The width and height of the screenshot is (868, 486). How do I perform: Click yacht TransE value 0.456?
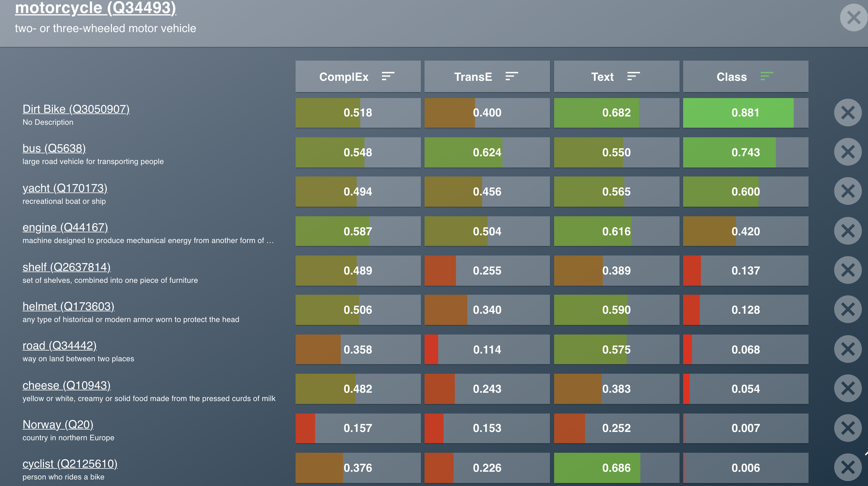click(487, 192)
